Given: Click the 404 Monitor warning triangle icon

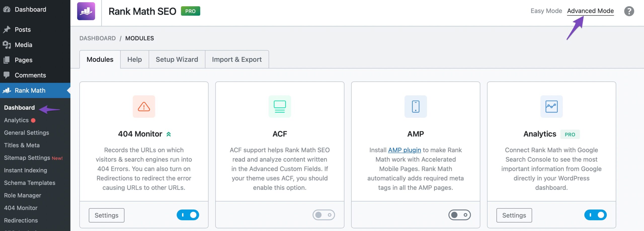Looking at the screenshot, I should (x=144, y=106).
